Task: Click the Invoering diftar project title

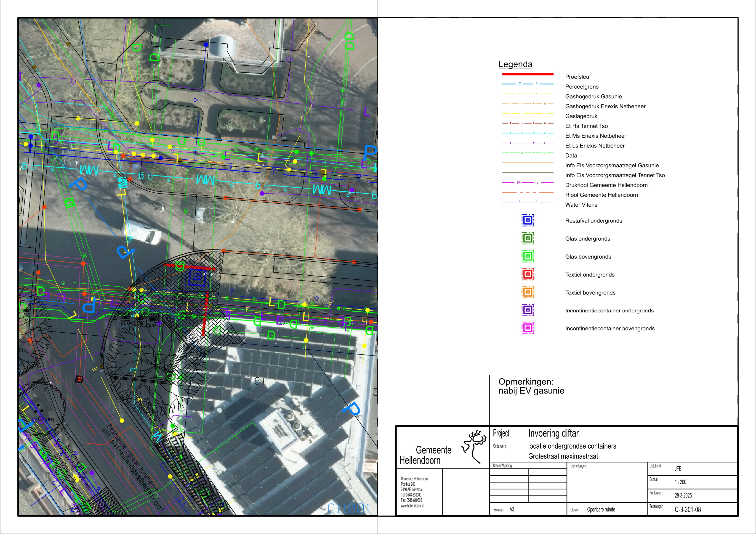Action: pos(553,433)
